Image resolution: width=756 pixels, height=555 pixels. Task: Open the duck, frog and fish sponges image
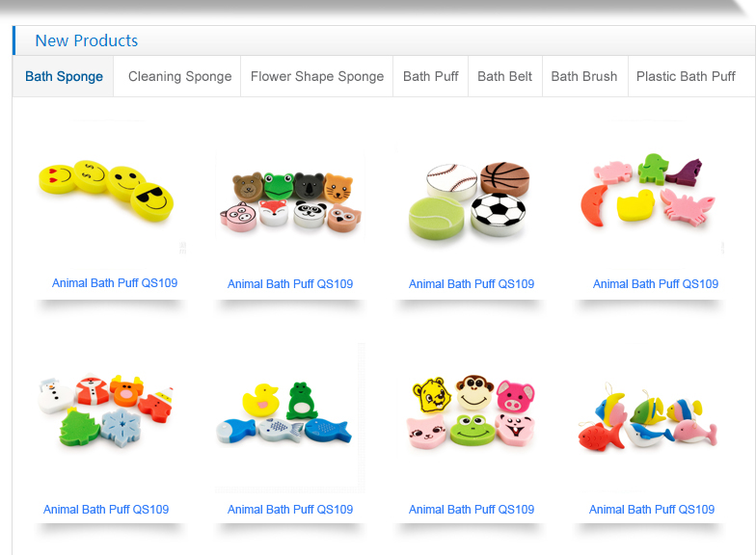click(290, 417)
